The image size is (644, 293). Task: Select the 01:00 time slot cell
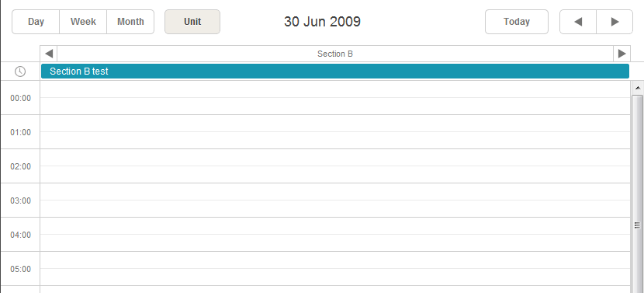pos(335,131)
